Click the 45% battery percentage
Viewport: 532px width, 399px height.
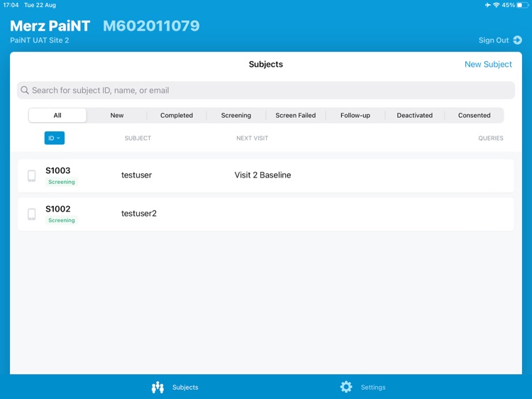point(509,5)
